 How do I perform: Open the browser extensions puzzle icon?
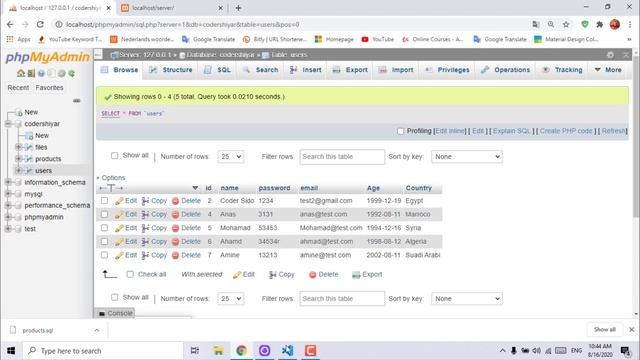600,24
